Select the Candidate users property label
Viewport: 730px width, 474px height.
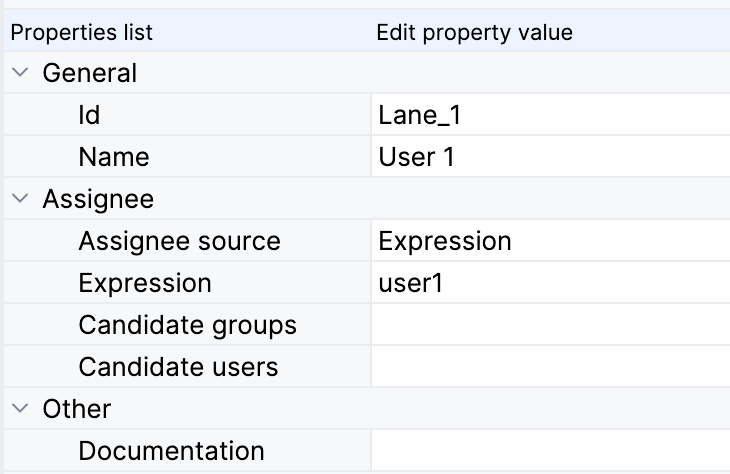click(x=178, y=367)
